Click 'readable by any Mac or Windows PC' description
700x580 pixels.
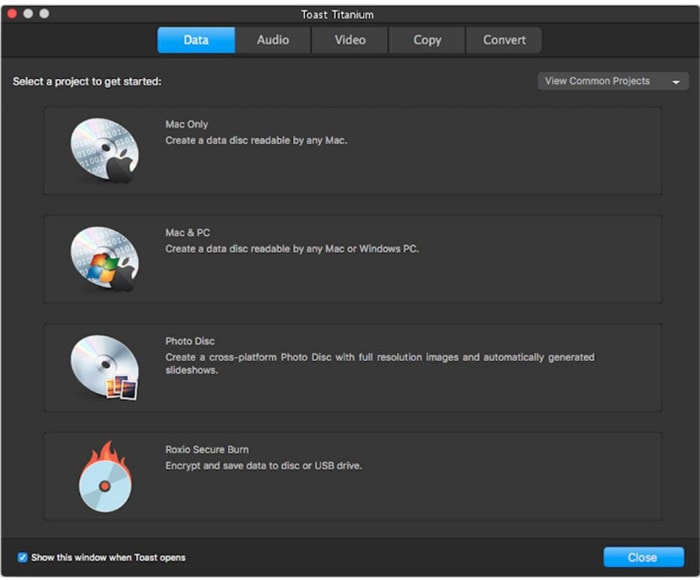292,249
